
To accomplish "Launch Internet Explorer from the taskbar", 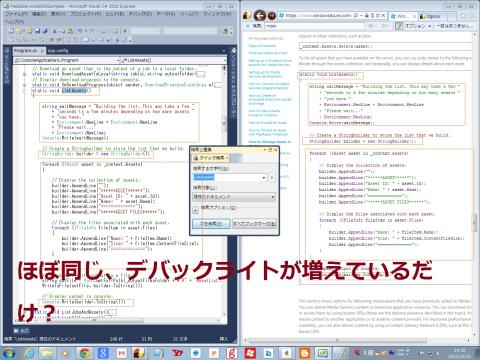I will coord(29,353).
